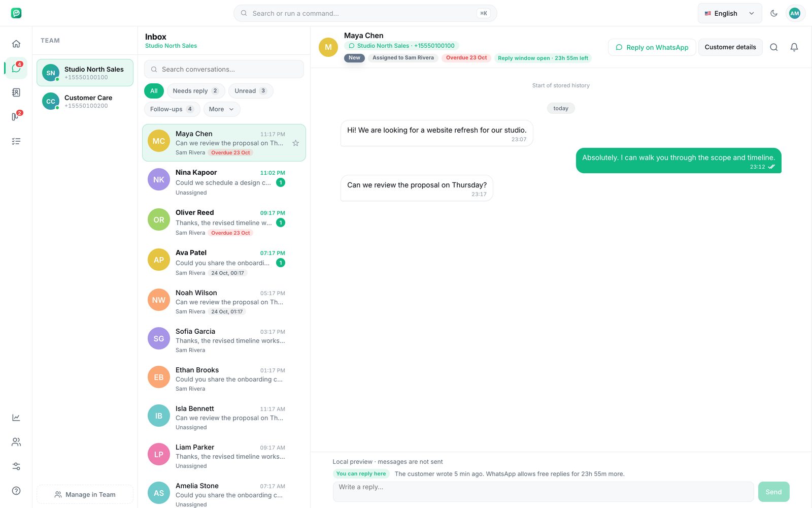Open the team members sidebar icon
812x508 pixels.
[x=16, y=442]
